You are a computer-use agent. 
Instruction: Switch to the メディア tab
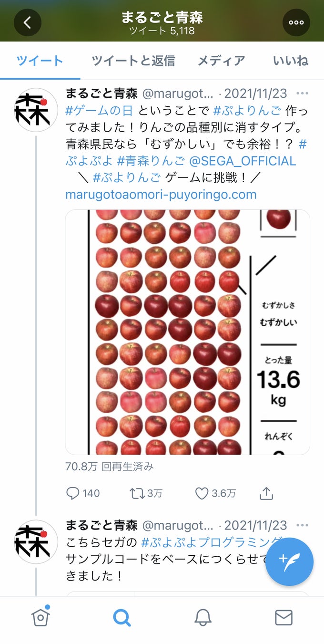click(x=221, y=61)
